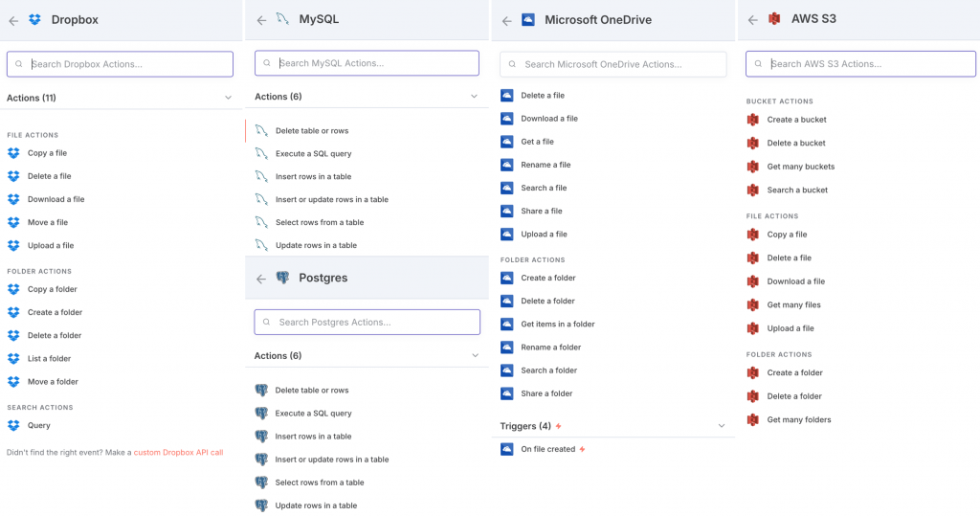
Task: Collapse the Dropbox Actions (11) section
Action: pyautogui.click(x=228, y=98)
